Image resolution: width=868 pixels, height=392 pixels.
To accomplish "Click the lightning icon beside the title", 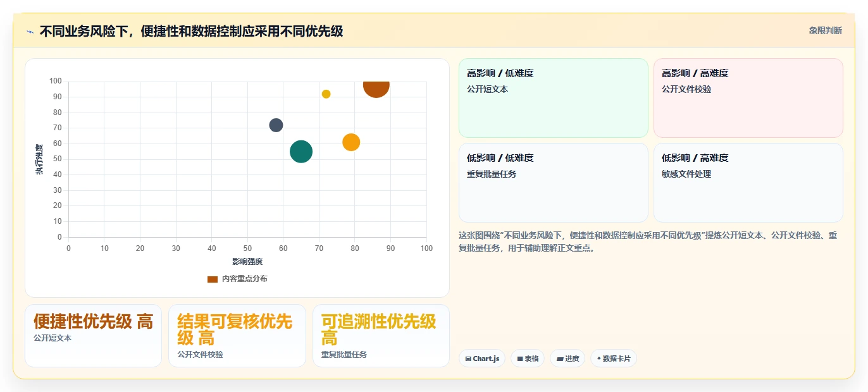I will tap(30, 31).
